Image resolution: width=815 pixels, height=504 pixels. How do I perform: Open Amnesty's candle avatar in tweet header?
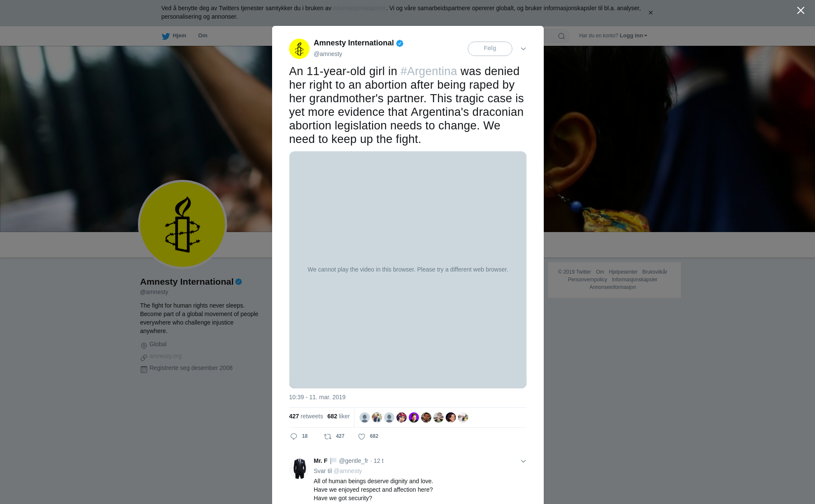[299, 49]
